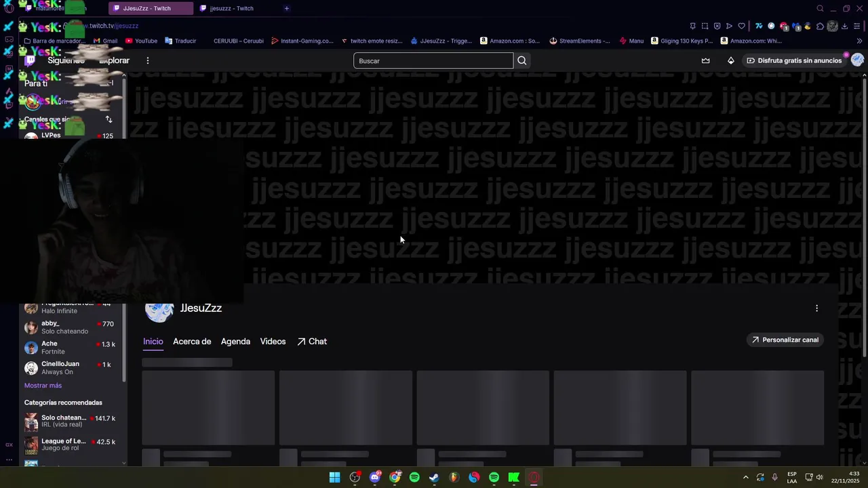Click the Mostrar más link
Viewport: 868px width, 488px height.
tap(43, 385)
